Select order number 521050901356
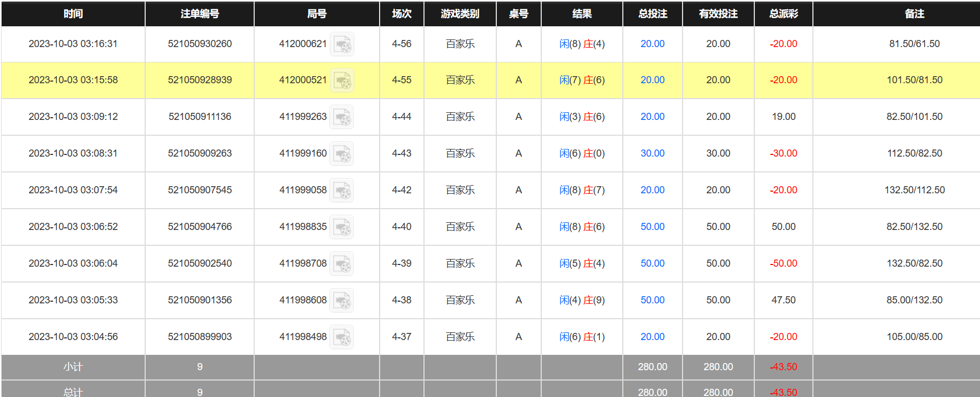The width and height of the screenshot is (980, 397). [x=200, y=300]
